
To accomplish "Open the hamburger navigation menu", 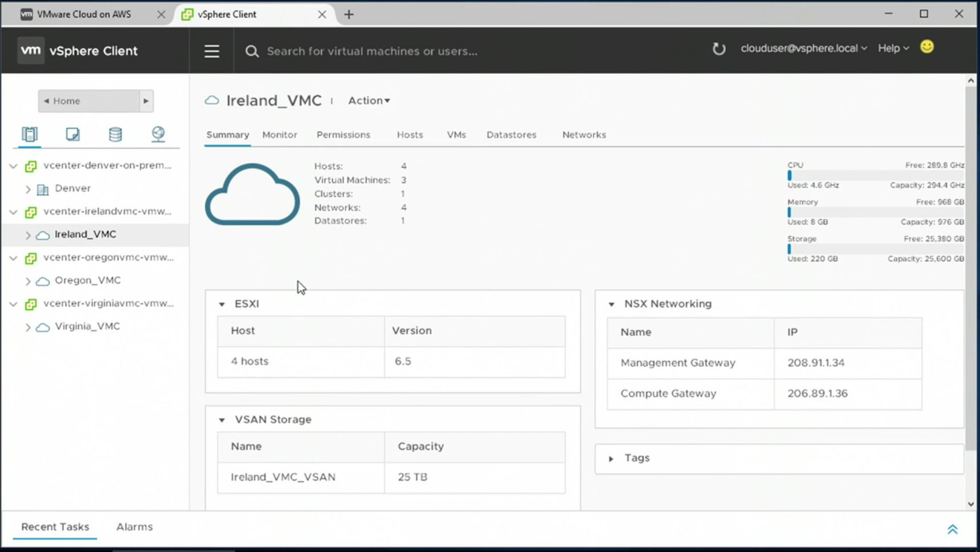I will pos(212,51).
